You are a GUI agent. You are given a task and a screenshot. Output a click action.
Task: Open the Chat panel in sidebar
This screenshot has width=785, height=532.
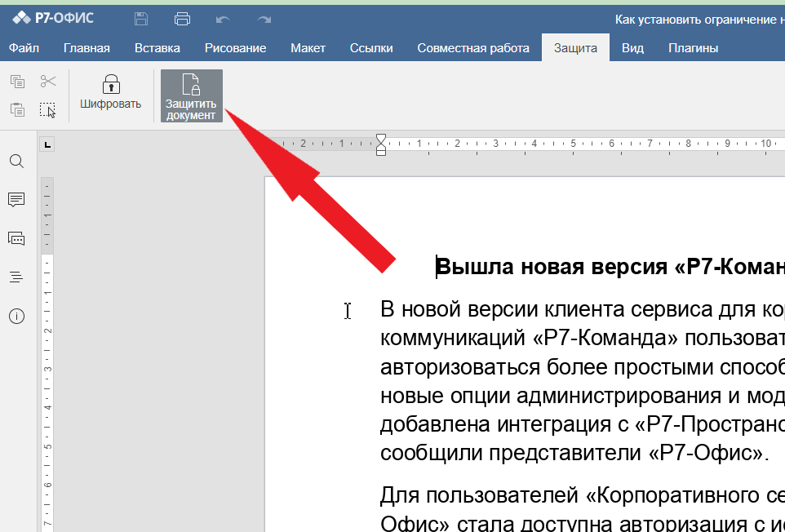pyautogui.click(x=16, y=239)
